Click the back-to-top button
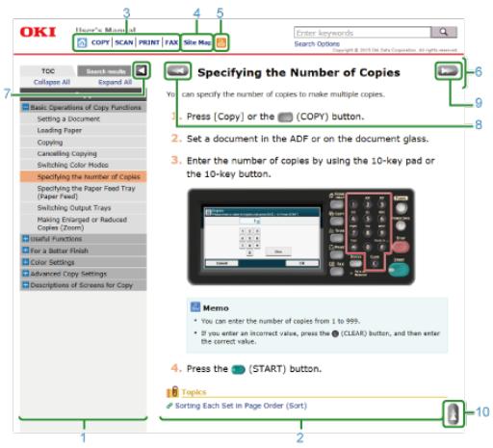 pyautogui.click(x=453, y=413)
